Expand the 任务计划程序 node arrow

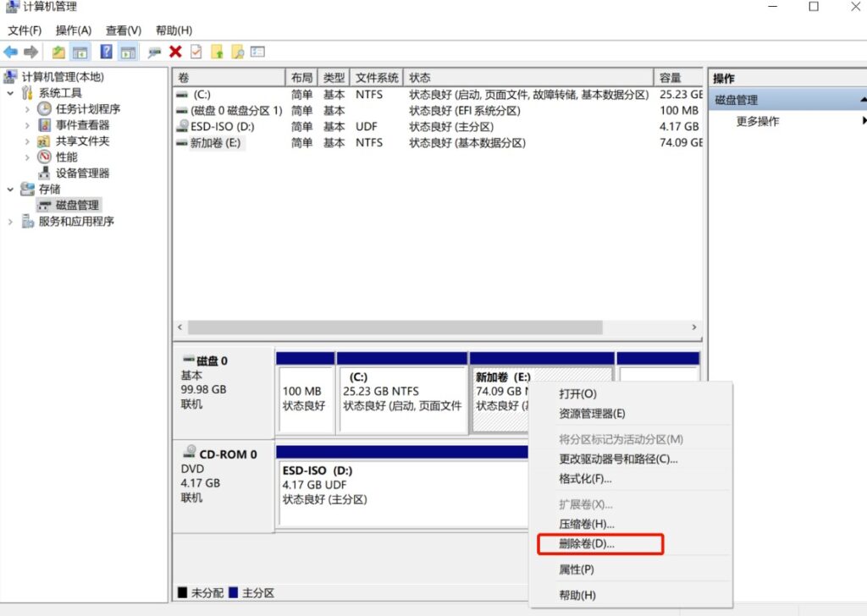(x=26, y=109)
